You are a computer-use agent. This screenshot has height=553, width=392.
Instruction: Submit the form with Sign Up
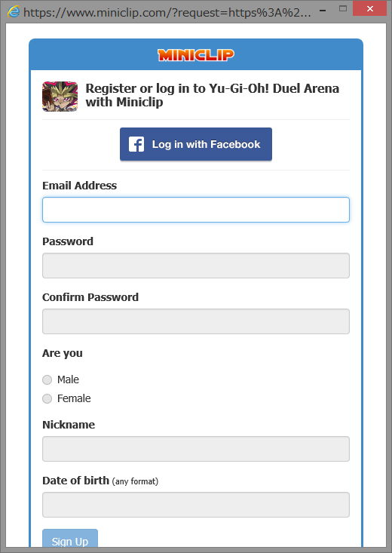(70, 539)
